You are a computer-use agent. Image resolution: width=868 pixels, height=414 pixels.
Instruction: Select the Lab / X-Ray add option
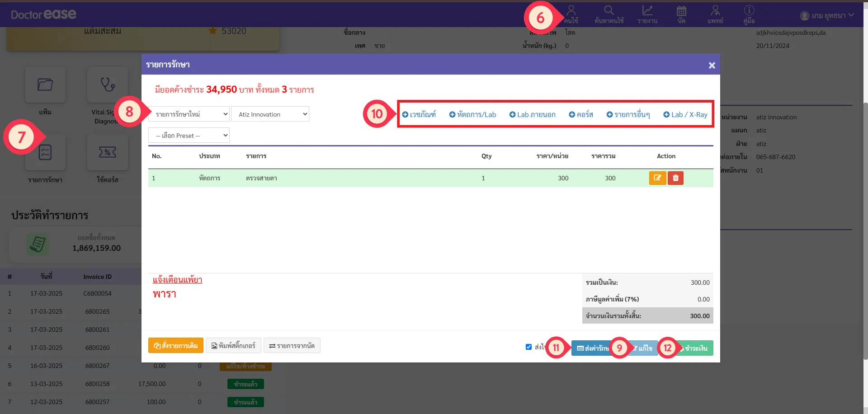685,115
